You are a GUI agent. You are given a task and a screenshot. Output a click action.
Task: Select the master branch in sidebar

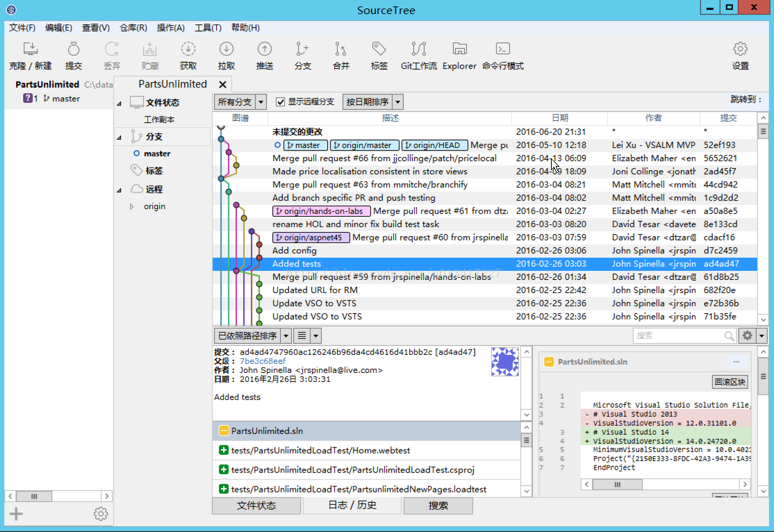[157, 153]
